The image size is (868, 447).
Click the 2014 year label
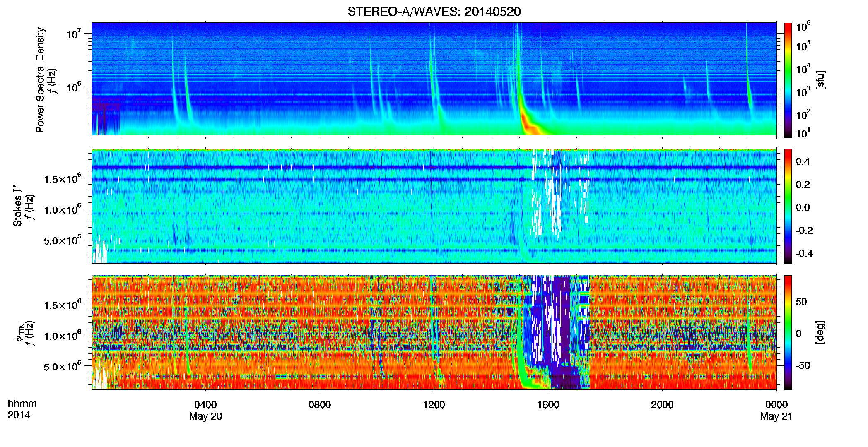coord(19,415)
